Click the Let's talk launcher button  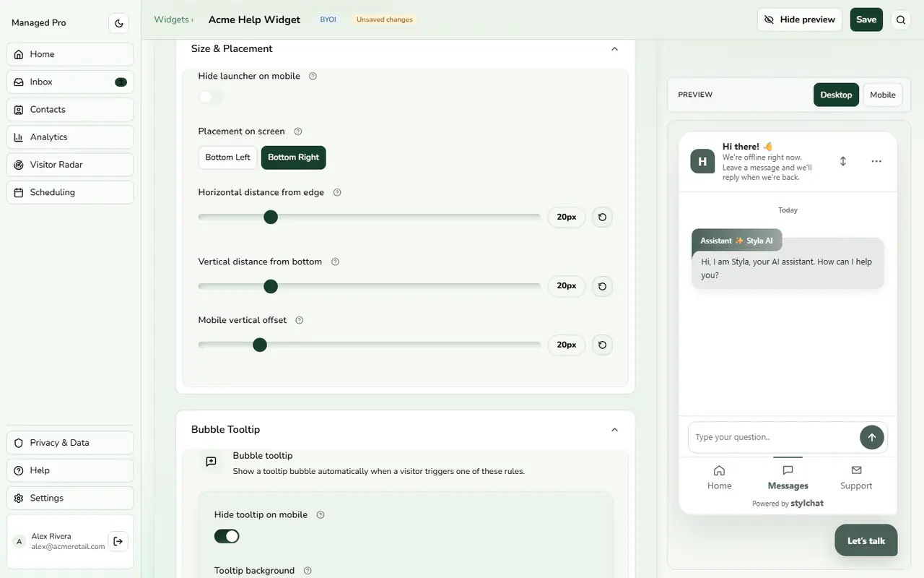pos(866,540)
